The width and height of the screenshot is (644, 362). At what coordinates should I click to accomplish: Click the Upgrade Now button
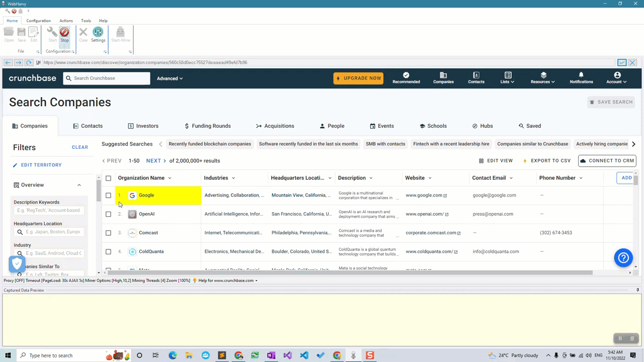tap(358, 78)
